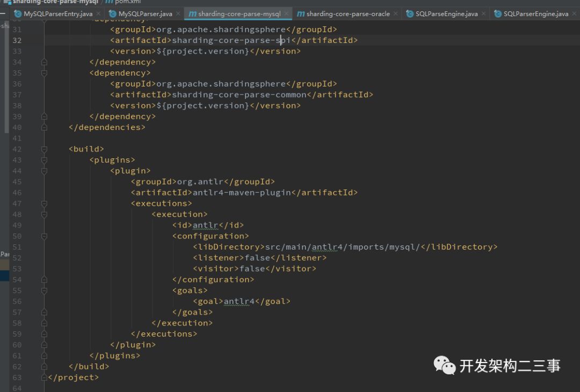
Task: Click the <configuration> opening tag
Action: 211,236
